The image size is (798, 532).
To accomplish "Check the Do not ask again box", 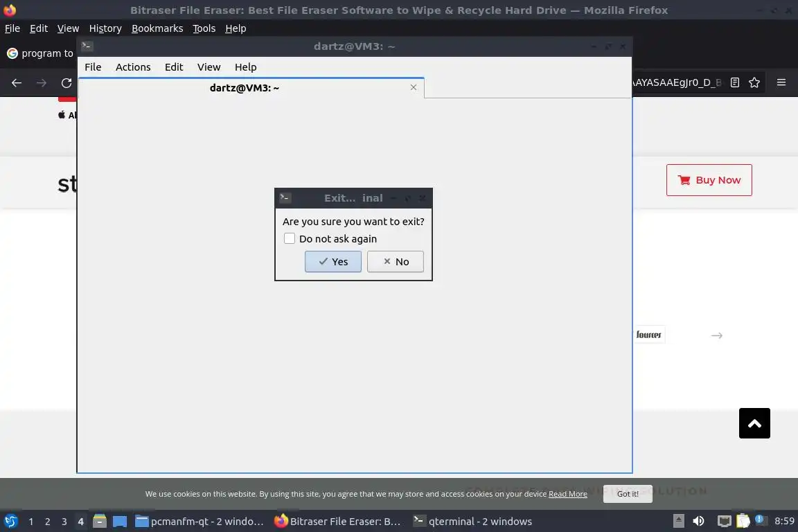I will 290,238.
